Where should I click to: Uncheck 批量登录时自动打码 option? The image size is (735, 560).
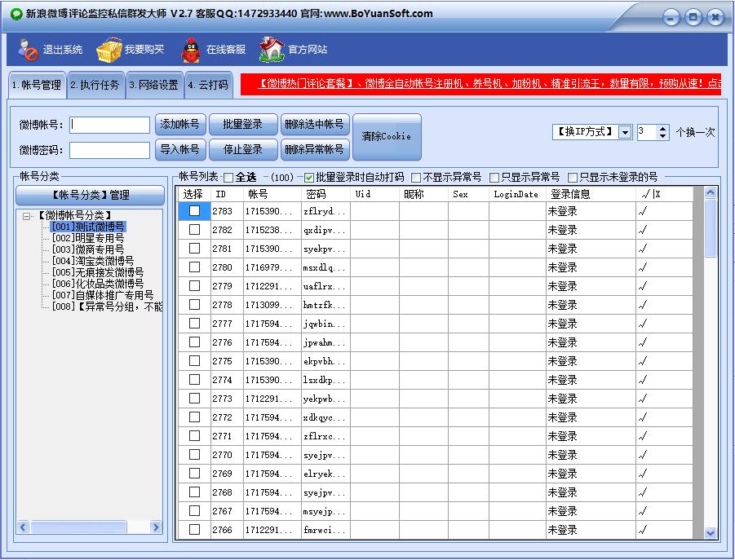(x=309, y=178)
